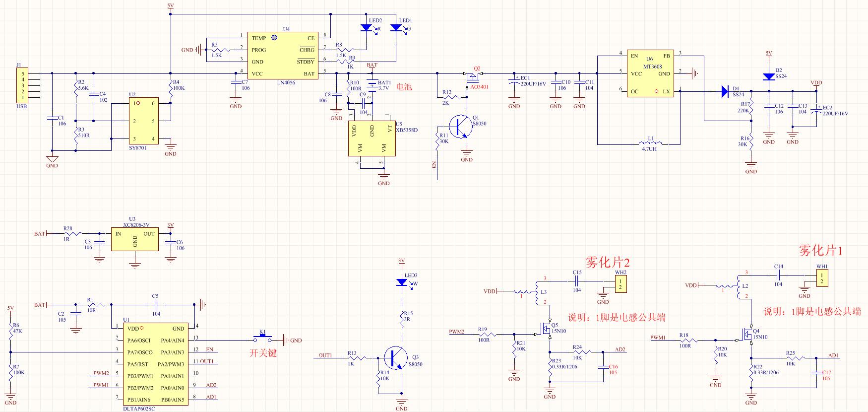The image size is (868, 412).
Task: Select the J1 USB connector symbol
Action: pos(21,85)
